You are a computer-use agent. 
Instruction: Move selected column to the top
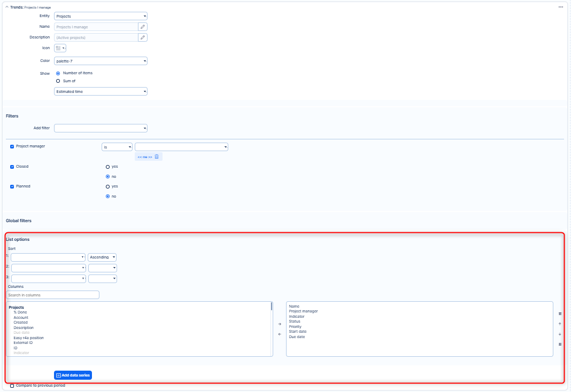pos(560,314)
